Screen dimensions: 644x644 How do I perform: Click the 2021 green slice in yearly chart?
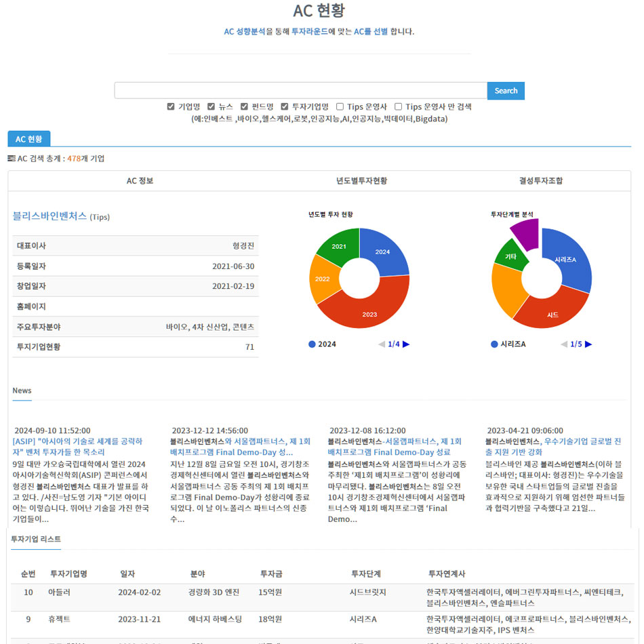(338, 245)
